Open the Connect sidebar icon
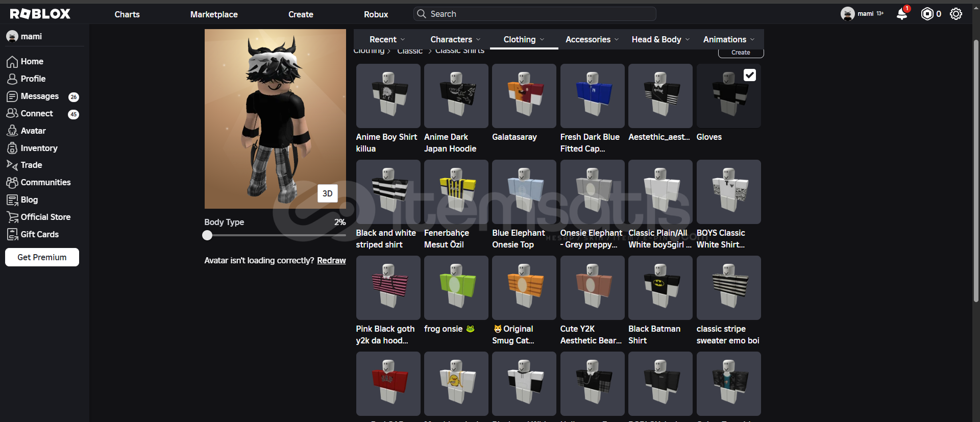This screenshot has width=980, height=422. point(12,113)
